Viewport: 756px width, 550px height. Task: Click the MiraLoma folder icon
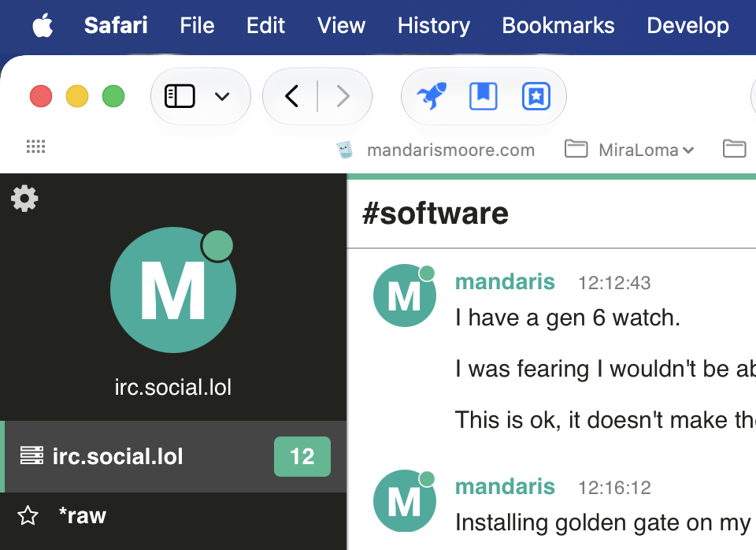(576, 149)
